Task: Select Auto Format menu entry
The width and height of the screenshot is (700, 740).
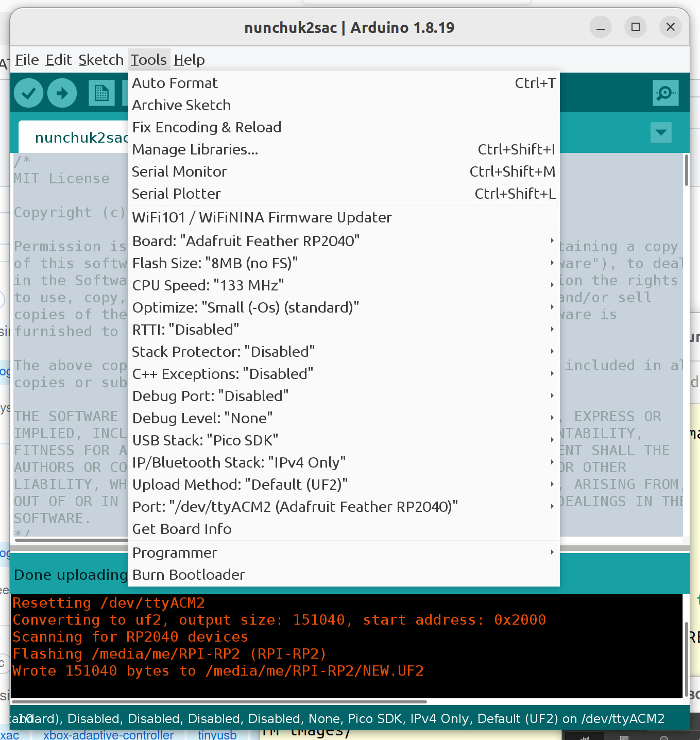Action: click(x=344, y=83)
